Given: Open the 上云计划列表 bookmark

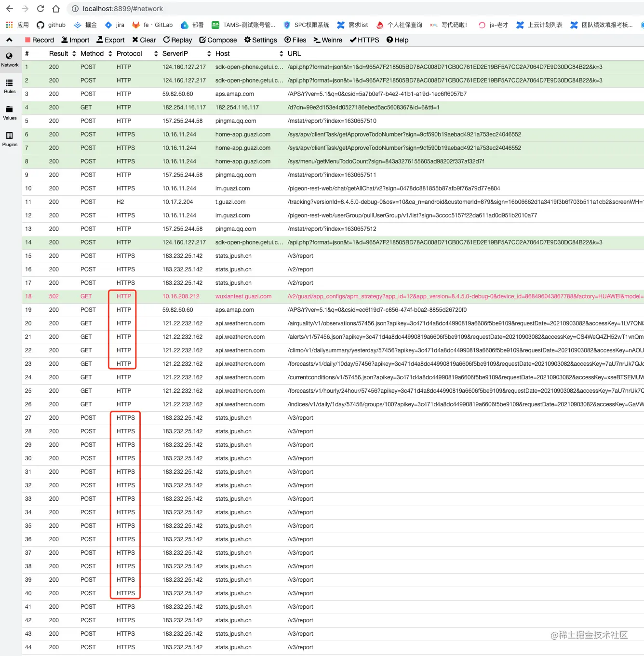Looking at the screenshot, I should (539, 25).
